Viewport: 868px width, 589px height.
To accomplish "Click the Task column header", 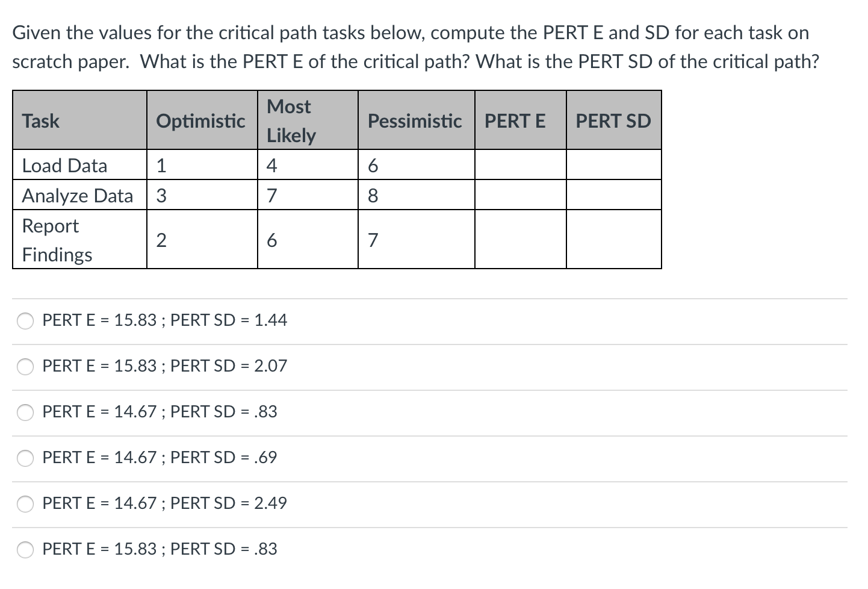I will 41,120.
